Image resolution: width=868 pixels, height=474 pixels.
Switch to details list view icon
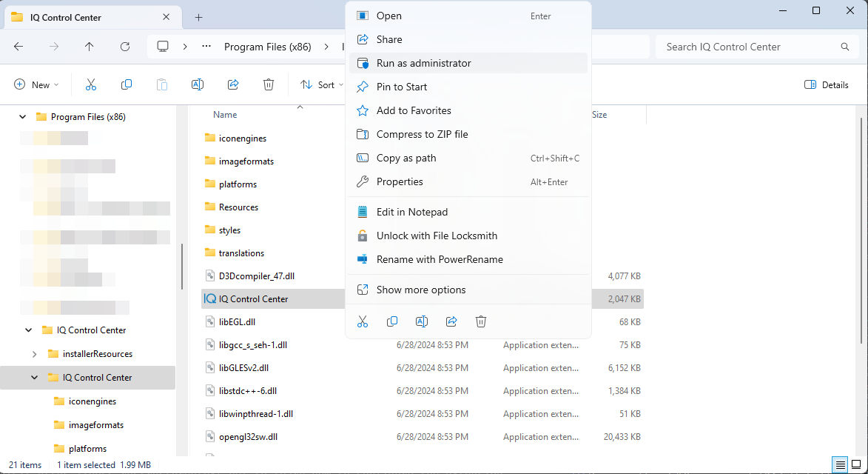click(841, 464)
